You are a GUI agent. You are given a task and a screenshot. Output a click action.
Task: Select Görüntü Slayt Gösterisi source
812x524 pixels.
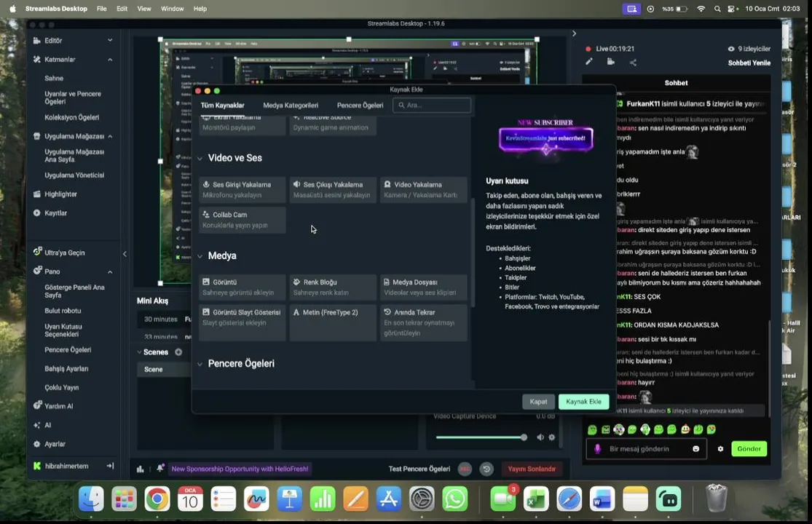[x=242, y=323]
